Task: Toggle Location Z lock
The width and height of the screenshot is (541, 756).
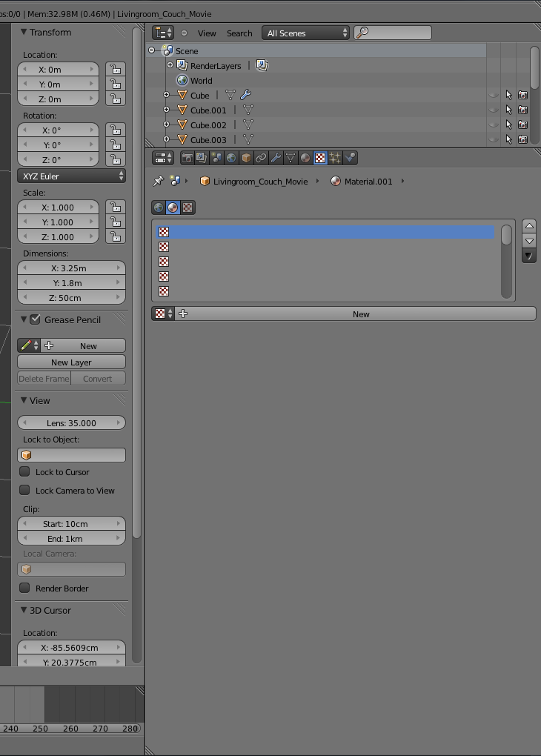Action: pyautogui.click(x=116, y=99)
